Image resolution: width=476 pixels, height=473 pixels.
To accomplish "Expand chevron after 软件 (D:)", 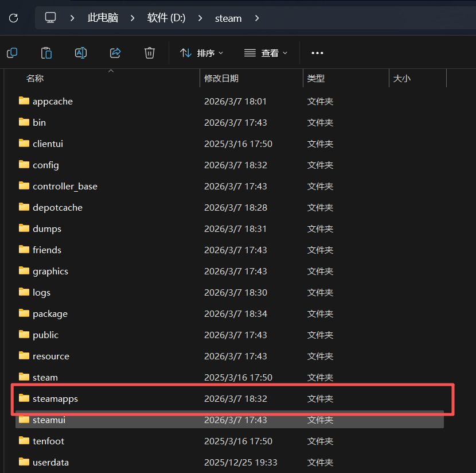I will (x=200, y=18).
